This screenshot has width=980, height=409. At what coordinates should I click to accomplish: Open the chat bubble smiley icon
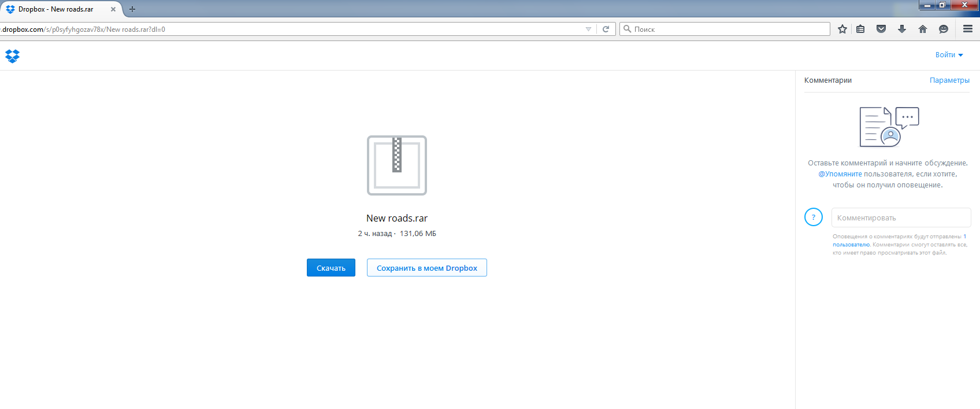click(x=944, y=29)
